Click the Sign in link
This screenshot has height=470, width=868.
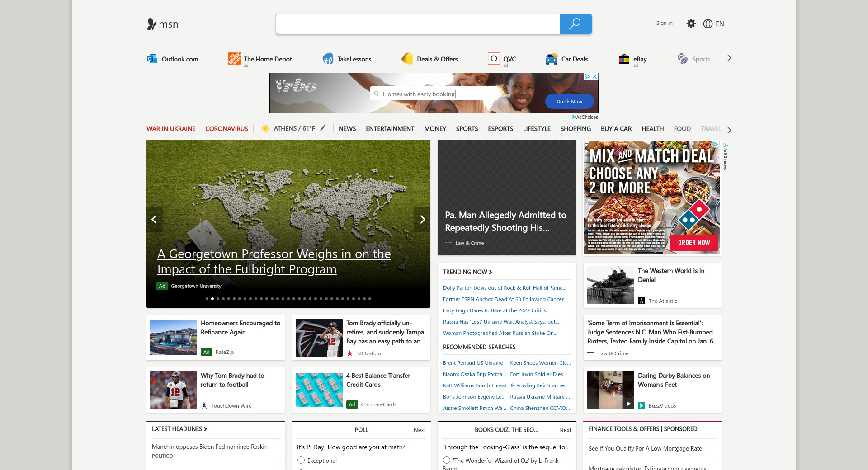click(664, 23)
